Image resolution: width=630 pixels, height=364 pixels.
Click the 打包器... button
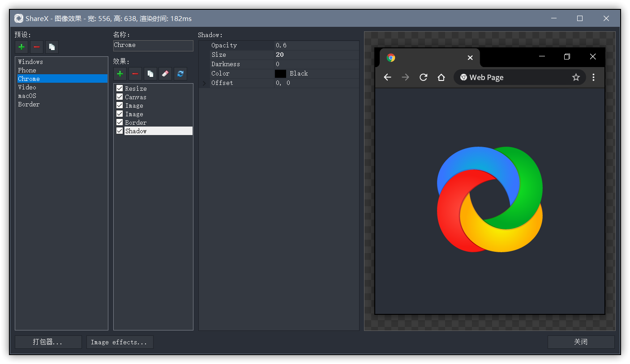pos(48,342)
